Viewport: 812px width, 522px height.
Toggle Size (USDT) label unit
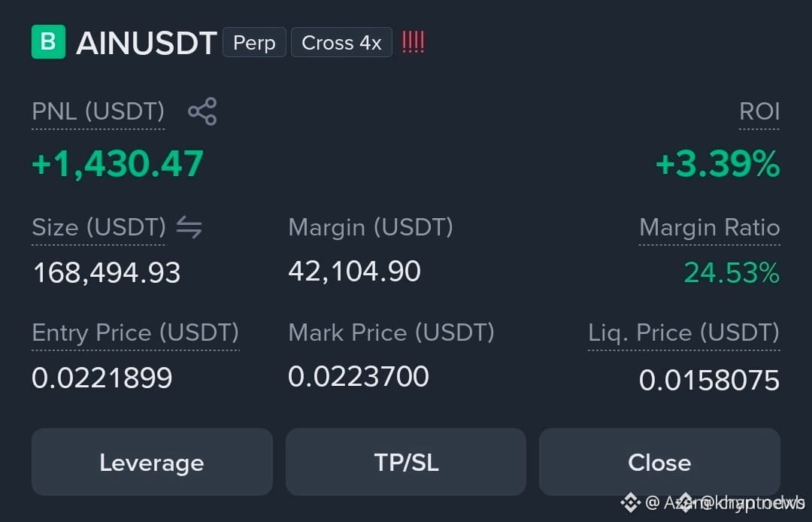click(99, 228)
